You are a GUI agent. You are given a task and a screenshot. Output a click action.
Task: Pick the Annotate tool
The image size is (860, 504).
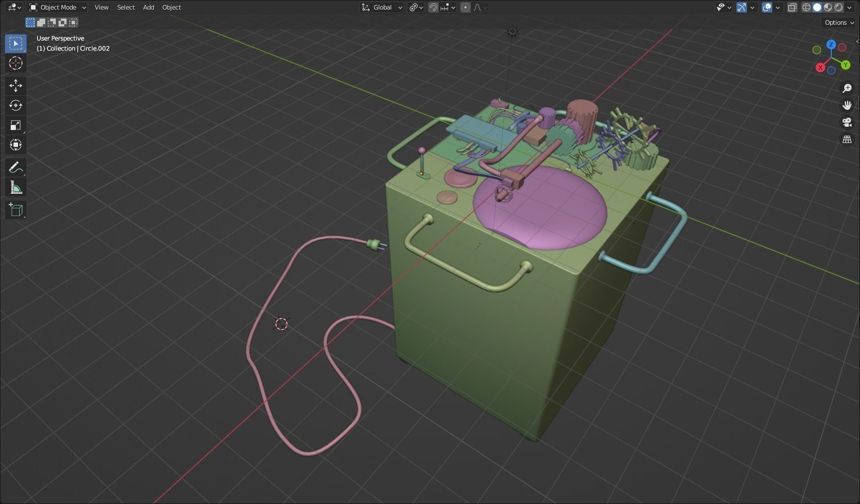(15, 167)
